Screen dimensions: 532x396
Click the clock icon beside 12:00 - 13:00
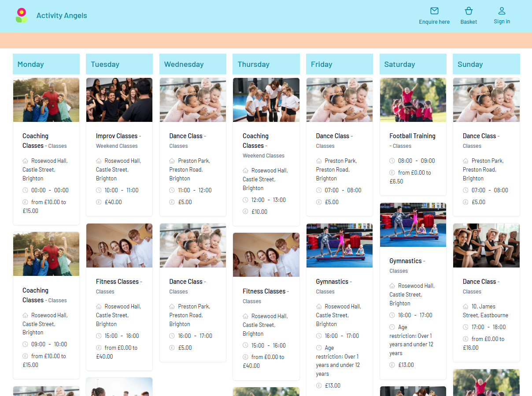[x=245, y=200]
